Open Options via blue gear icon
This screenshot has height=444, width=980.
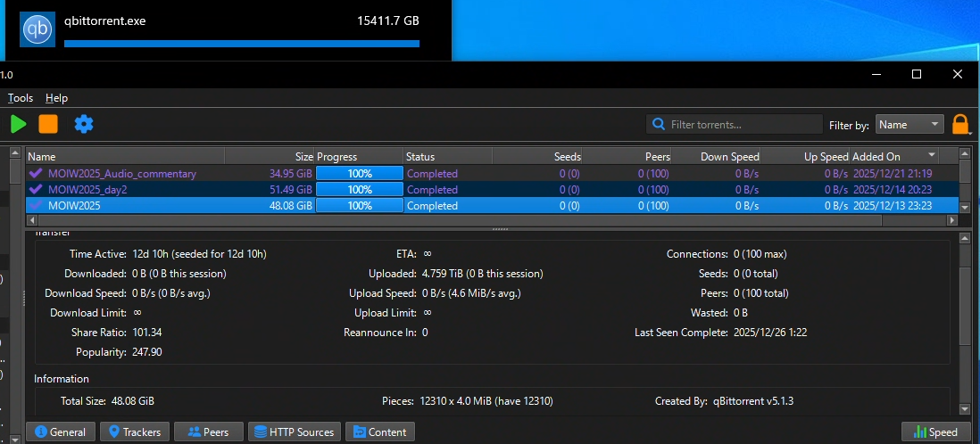84,124
